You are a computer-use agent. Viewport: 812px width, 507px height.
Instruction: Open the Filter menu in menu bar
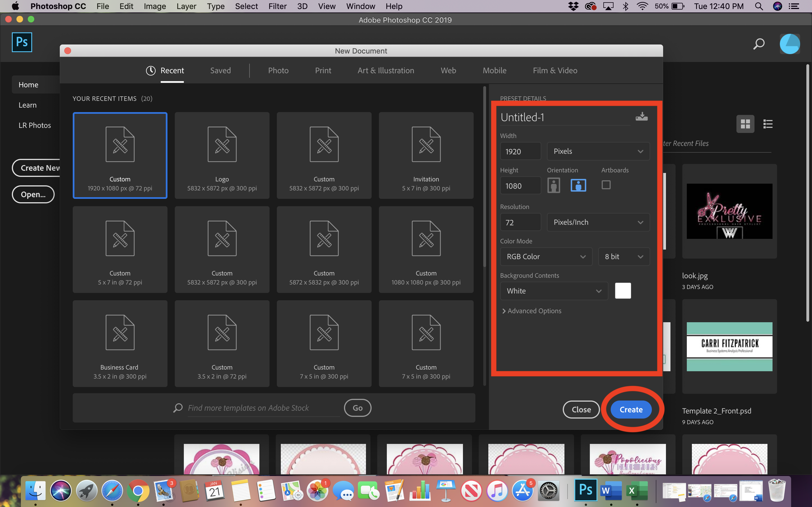(x=277, y=6)
